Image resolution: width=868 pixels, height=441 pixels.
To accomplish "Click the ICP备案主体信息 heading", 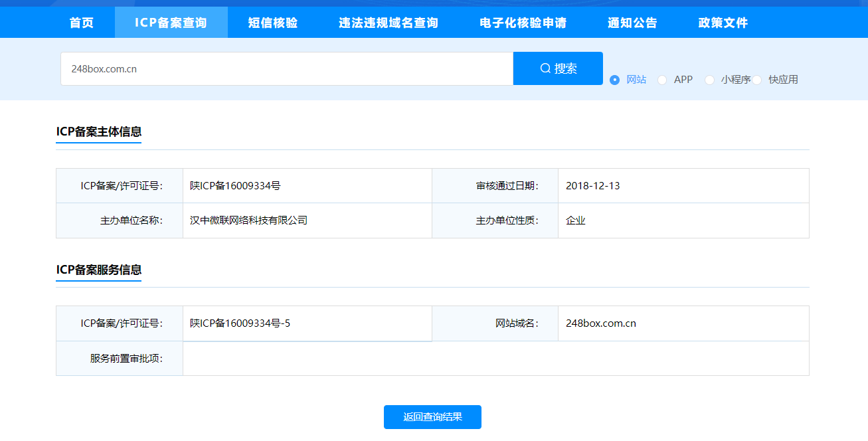I will tap(98, 132).
